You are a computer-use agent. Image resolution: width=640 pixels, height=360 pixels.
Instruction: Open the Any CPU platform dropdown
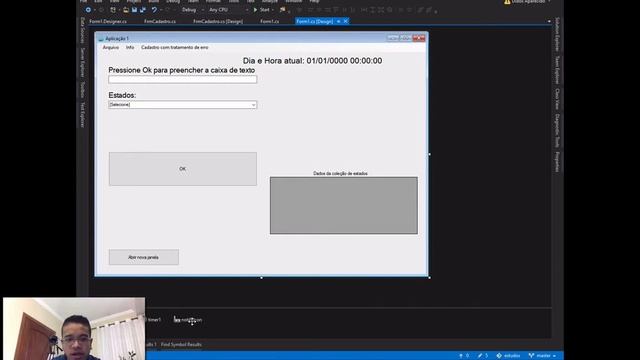tap(229, 10)
